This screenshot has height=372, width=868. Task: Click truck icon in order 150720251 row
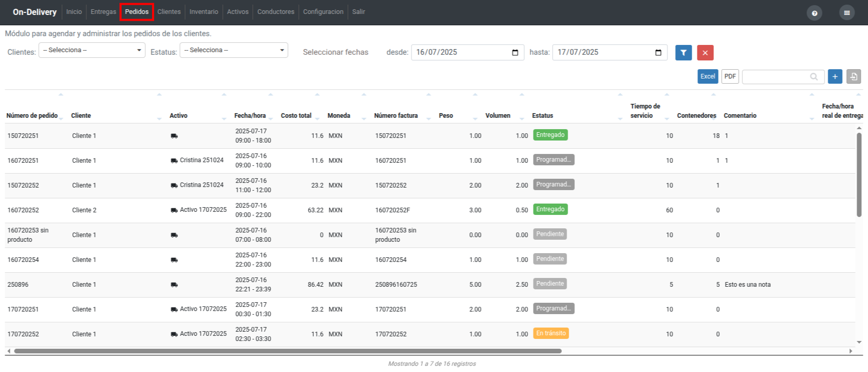point(174,136)
